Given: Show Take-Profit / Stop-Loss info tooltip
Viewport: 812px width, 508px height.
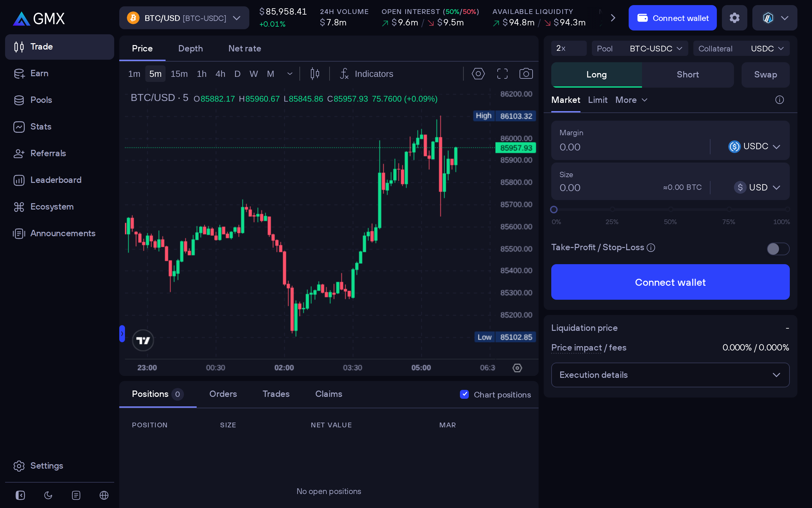Looking at the screenshot, I should point(651,248).
